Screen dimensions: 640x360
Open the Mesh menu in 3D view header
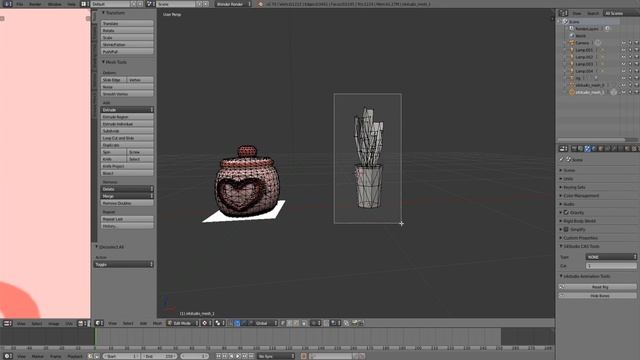click(x=157, y=323)
